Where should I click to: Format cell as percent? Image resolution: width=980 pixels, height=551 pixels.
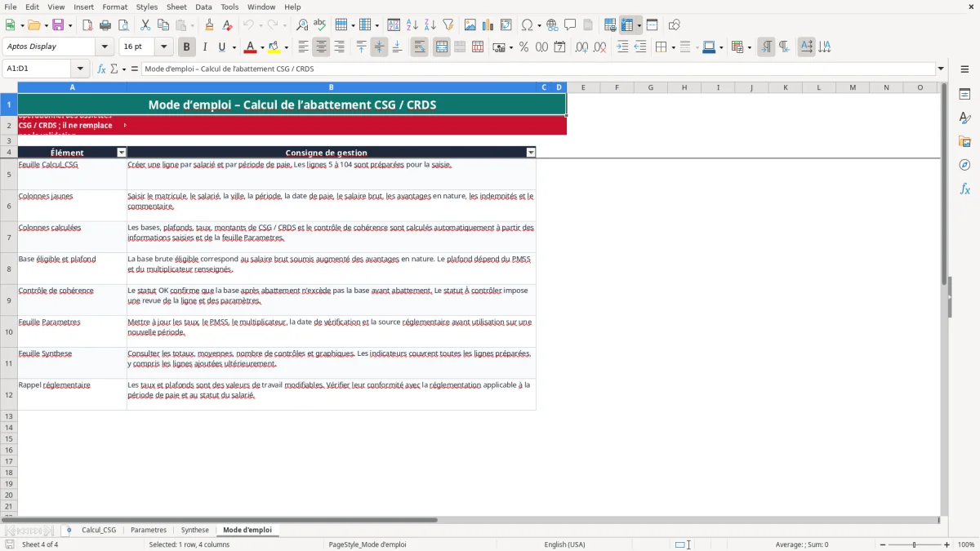[x=523, y=47]
